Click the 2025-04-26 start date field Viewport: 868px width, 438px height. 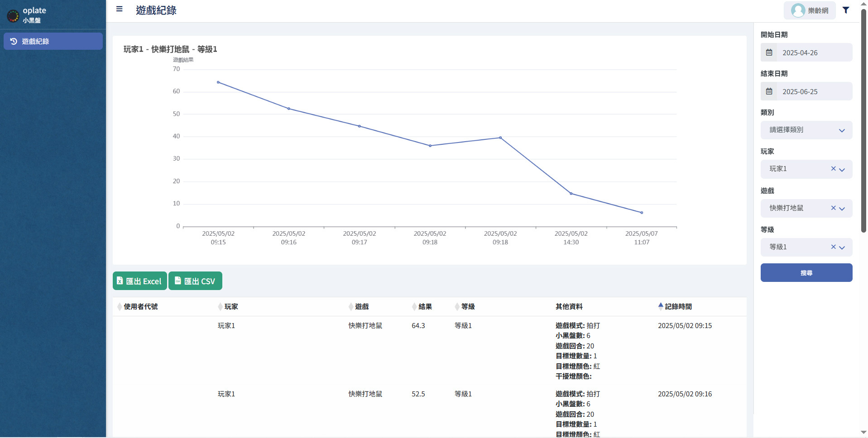click(814, 52)
